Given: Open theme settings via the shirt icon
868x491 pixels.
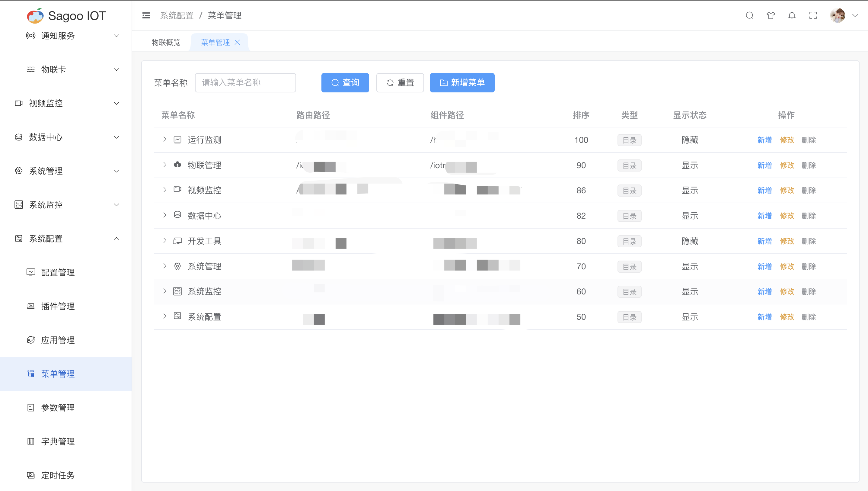Looking at the screenshot, I should [771, 15].
